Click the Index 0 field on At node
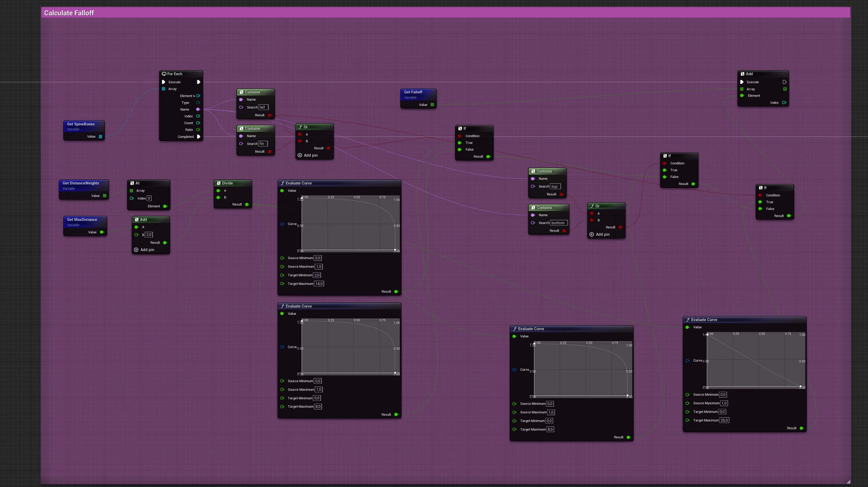Image resolution: width=868 pixels, height=487 pixels. coord(149,198)
